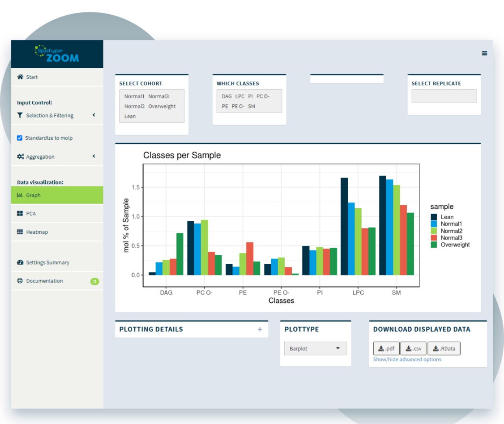Select Lean in cohort box
Image resolution: width=504 pixels, height=424 pixels.
tap(130, 116)
